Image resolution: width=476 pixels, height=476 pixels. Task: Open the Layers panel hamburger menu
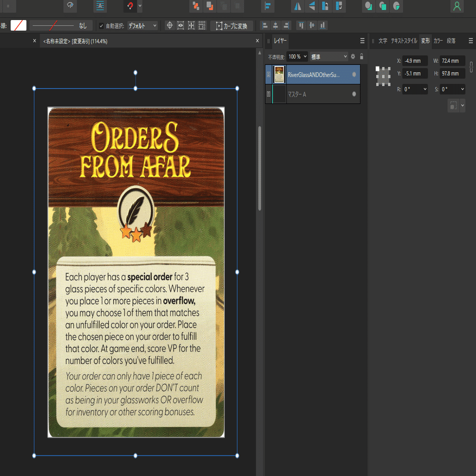(362, 41)
